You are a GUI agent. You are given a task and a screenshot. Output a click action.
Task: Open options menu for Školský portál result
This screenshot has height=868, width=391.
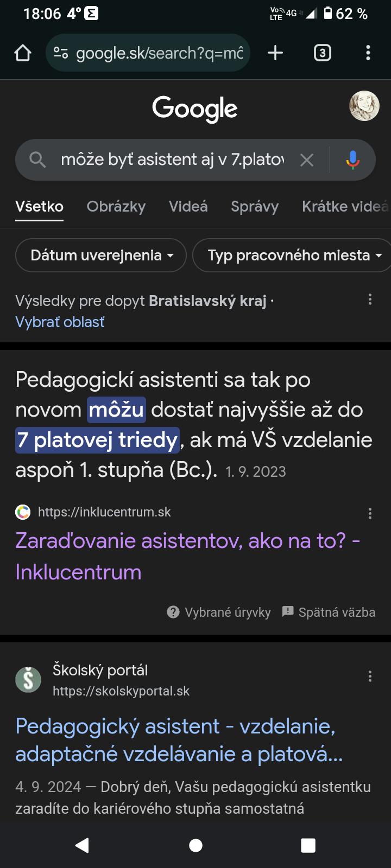(370, 676)
